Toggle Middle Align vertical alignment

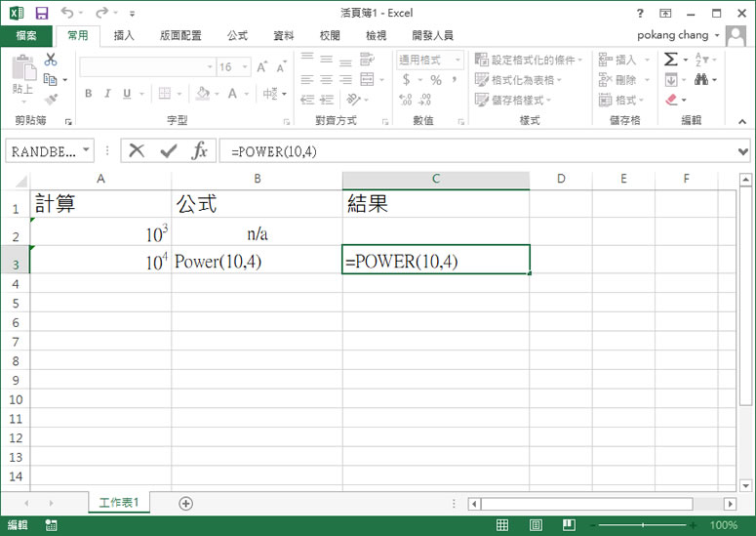pyautogui.click(x=327, y=60)
